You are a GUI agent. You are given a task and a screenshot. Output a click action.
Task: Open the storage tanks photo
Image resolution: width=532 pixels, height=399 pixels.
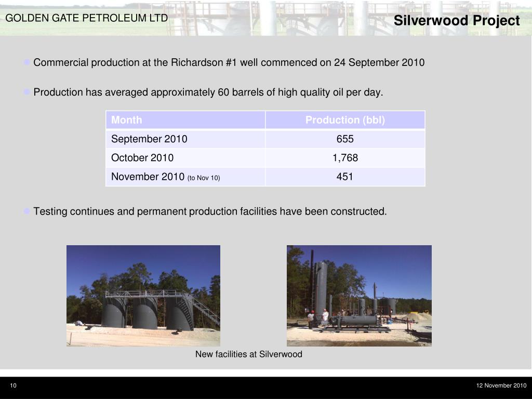pyautogui.click(x=143, y=296)
